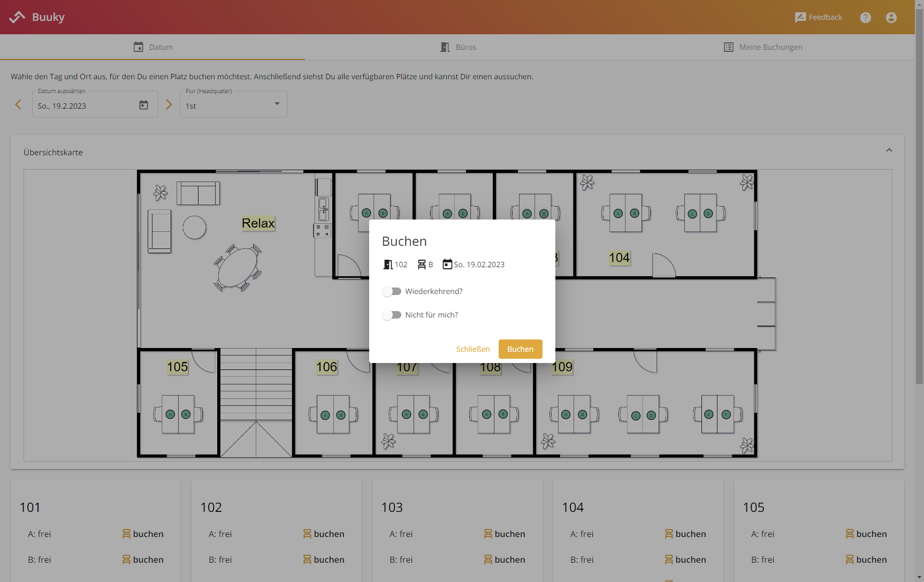Image resolution: width=924 pixels, height=582 pixels.
Task: Select seat B in room 107 on map
Action: pyautogui.click(x=423, y=414)
